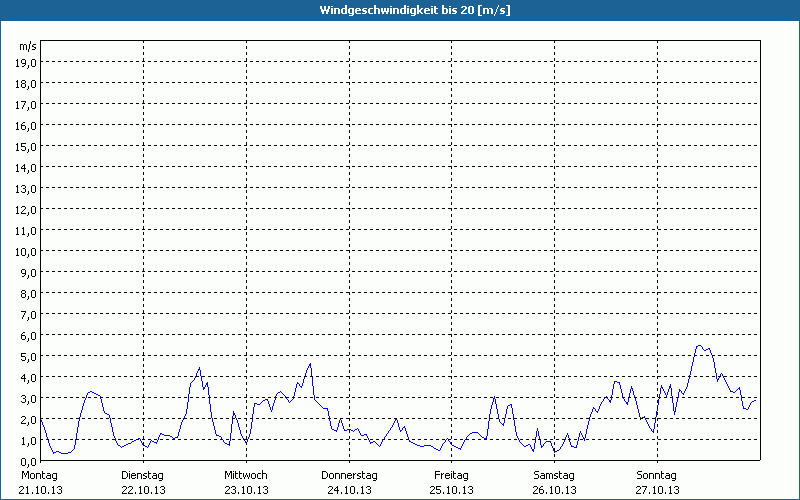Click the 'm/s' axis unit label
Screen dimensions: 800x500
tap(28, 46)
